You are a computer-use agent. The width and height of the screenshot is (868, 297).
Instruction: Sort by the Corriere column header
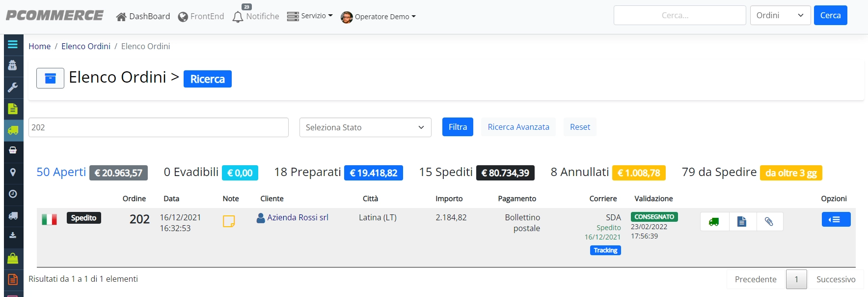coord(603,199)
